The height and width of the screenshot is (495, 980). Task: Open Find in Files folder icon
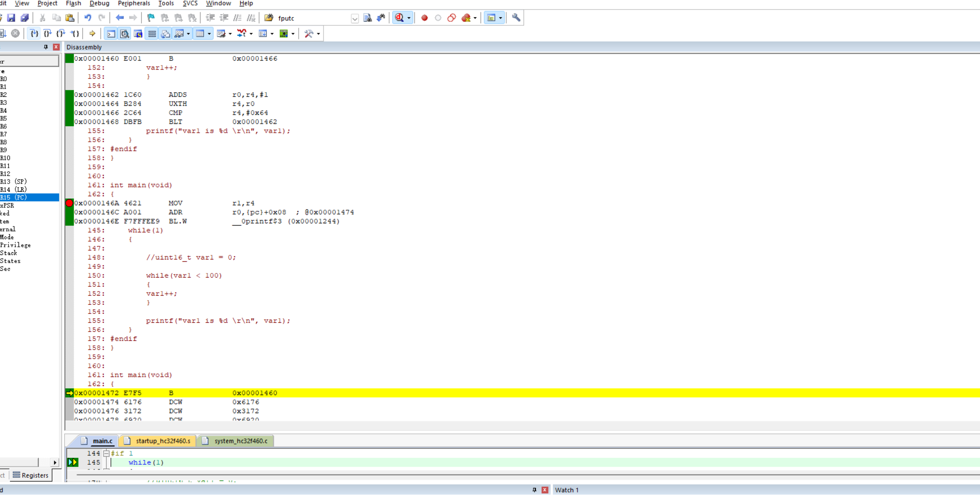[269, 18]
